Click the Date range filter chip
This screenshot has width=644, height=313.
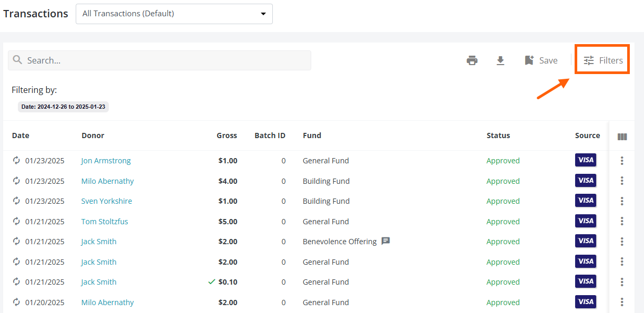[63, 107]
